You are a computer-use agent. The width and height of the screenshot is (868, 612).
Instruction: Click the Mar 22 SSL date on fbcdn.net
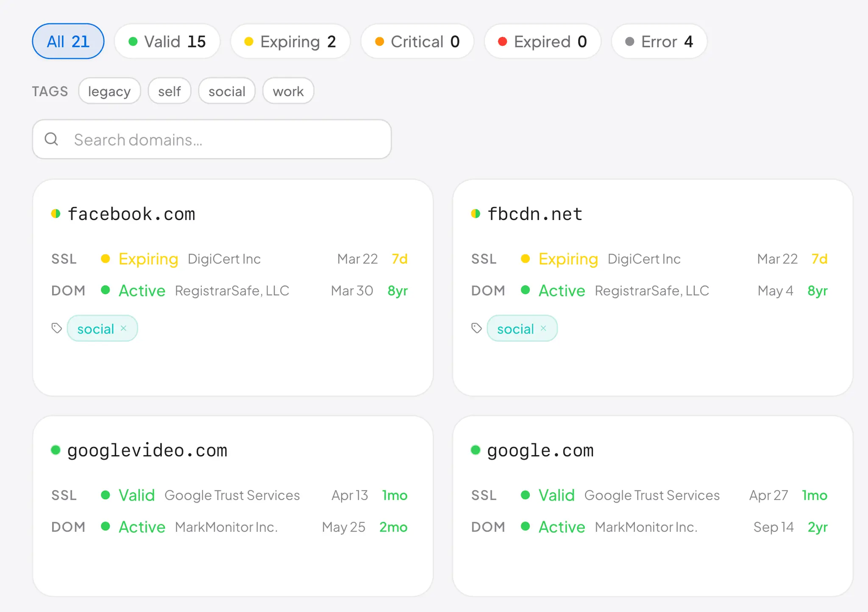pyautogui.click(x=778, y=259)
